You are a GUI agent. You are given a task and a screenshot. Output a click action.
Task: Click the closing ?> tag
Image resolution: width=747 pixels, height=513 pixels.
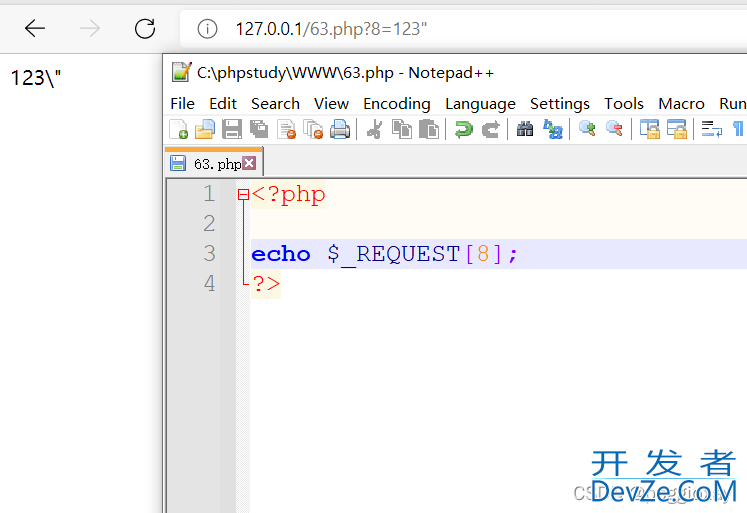266,284
